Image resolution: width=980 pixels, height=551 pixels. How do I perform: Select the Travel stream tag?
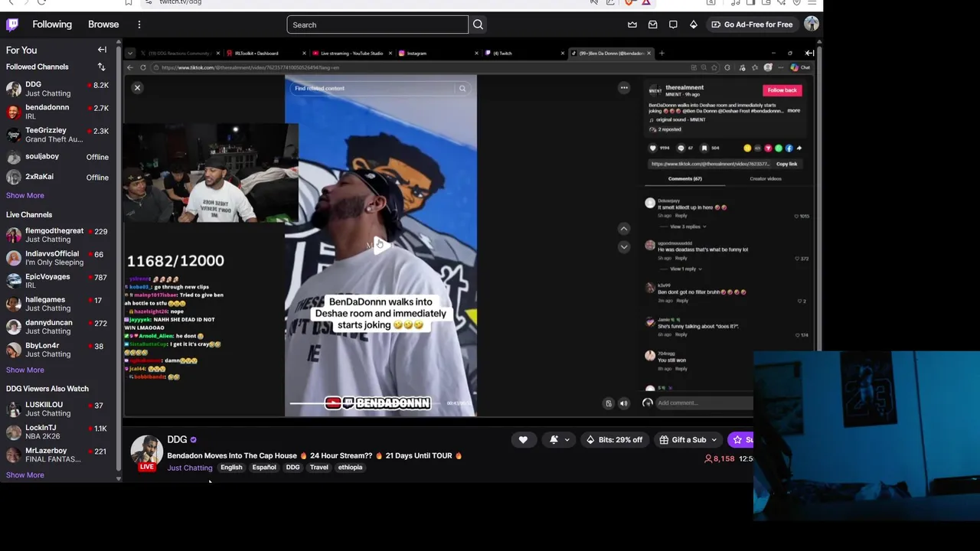click(x=319, y=468)
